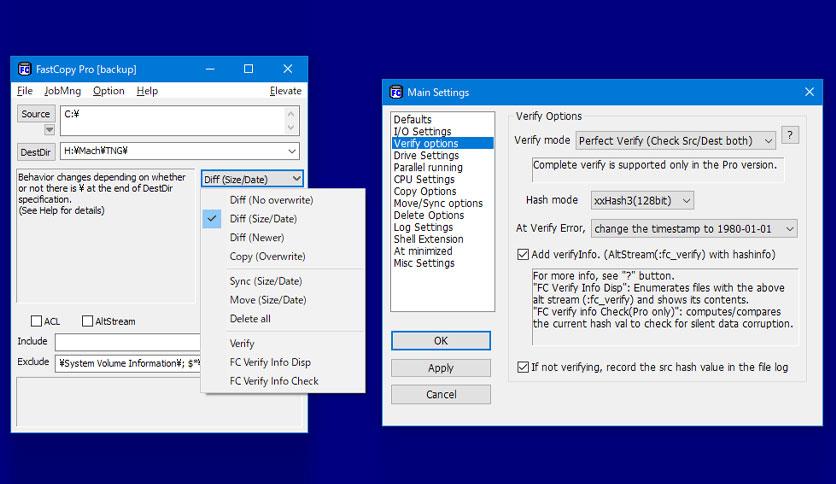Click into the Include filter field
The width and height of the screenshot is (836, 484).
pos(125,342)
